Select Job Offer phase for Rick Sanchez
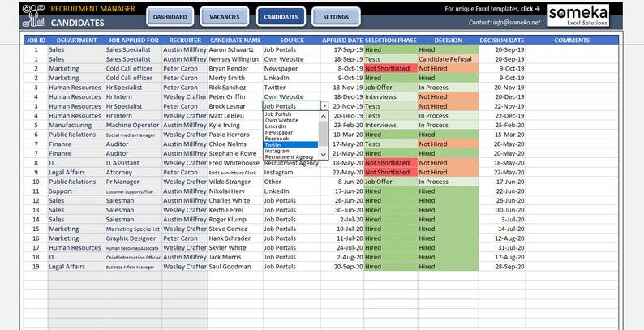 (x=391, y=88)
